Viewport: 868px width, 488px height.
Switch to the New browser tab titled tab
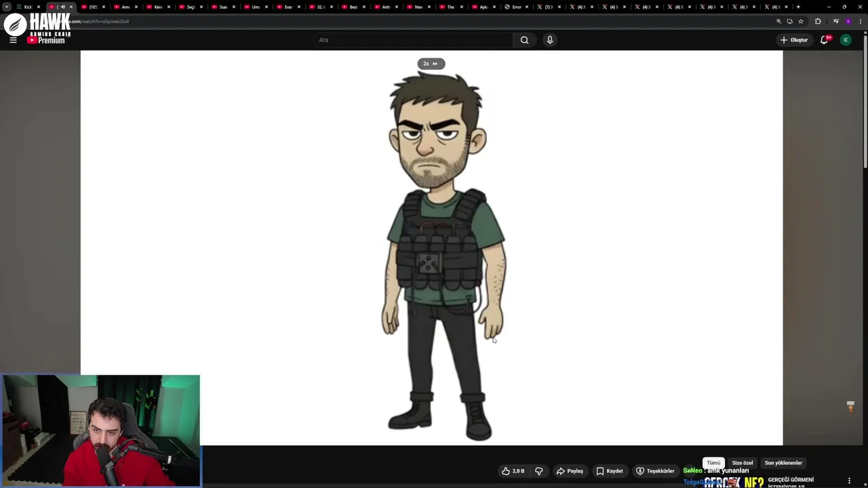(416, 7)
